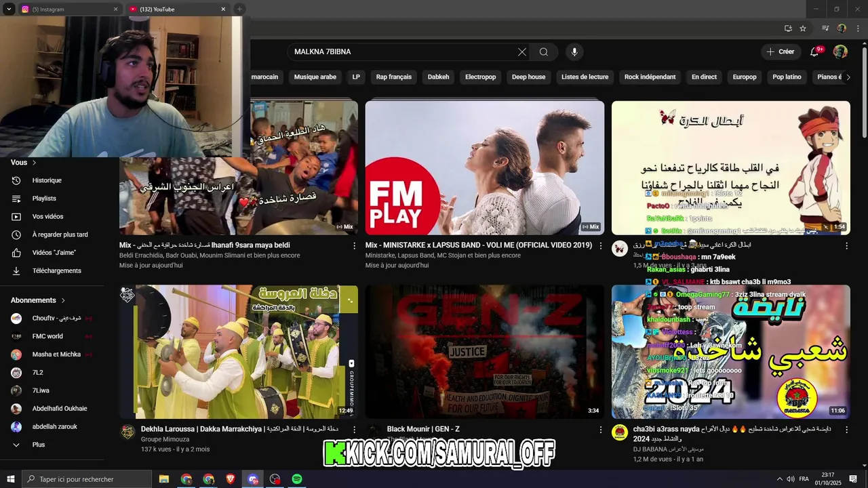868x488 pixels.
Task: Switch to the YouTube tab
Action: coord(176,9)
